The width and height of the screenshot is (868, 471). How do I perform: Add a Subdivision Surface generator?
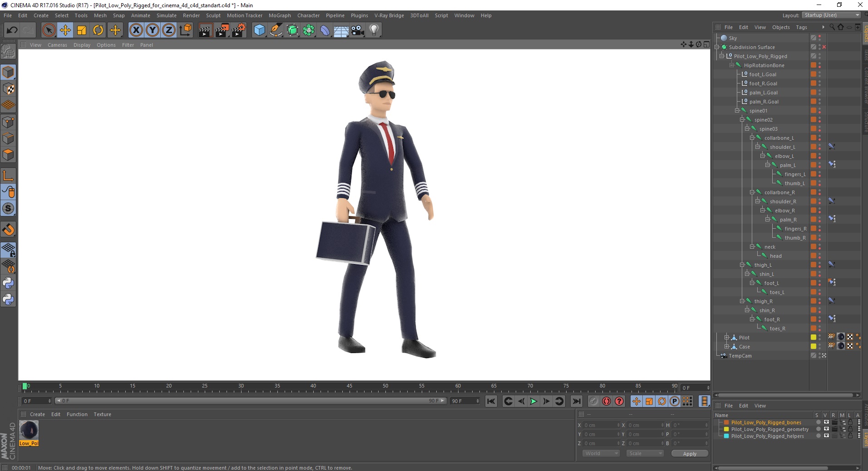pos(292,30)
